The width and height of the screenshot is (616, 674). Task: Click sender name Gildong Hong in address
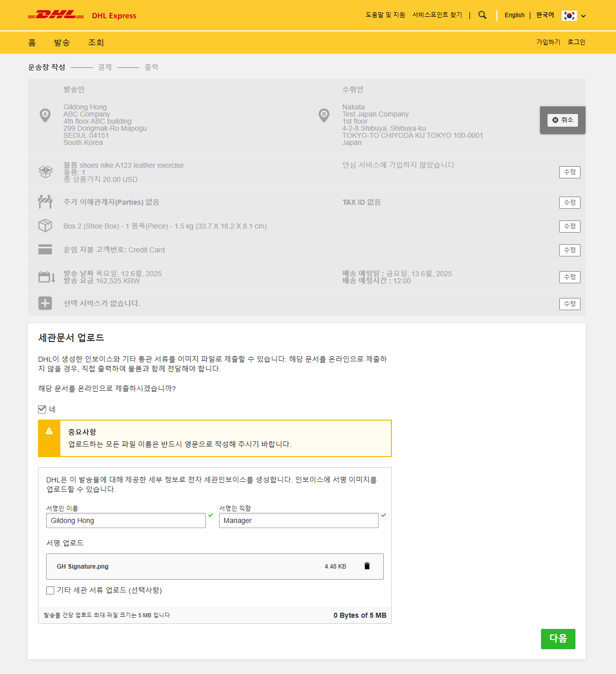tap(85, 107)
